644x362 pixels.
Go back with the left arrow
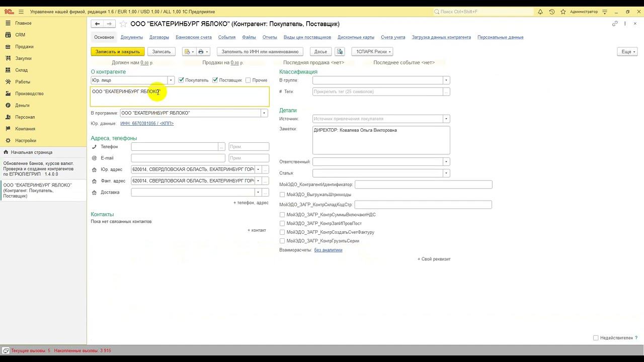coord(97,24)
